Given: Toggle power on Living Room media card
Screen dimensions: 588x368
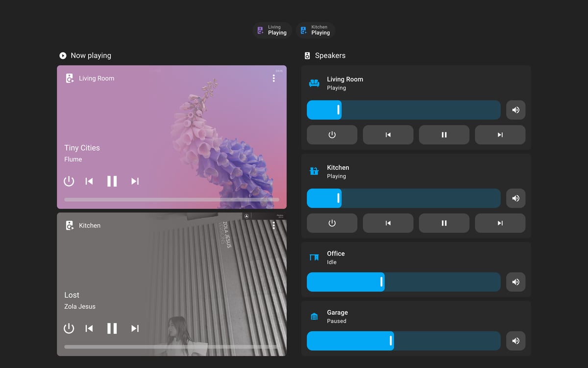Looking at the screenshot, I should [69, 181].
